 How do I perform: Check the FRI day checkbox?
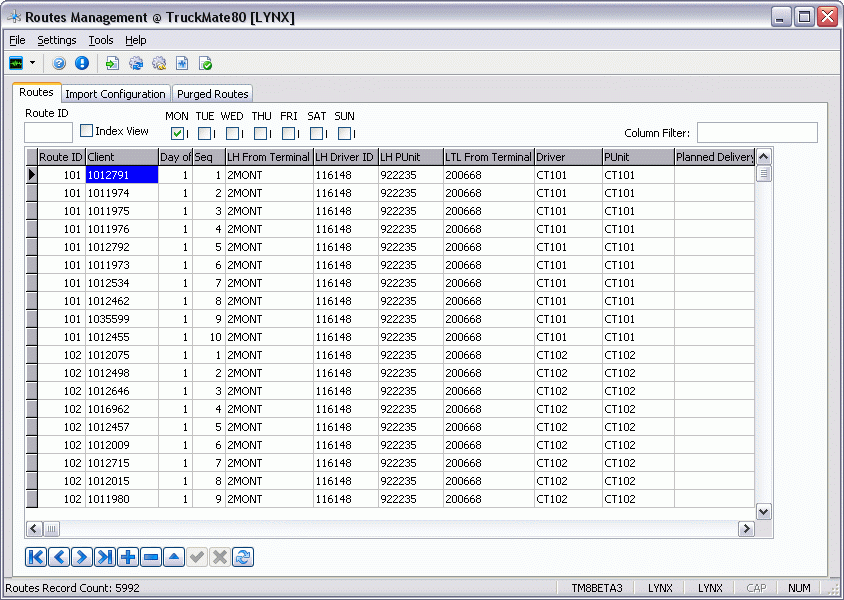click(x=289, y=133)
